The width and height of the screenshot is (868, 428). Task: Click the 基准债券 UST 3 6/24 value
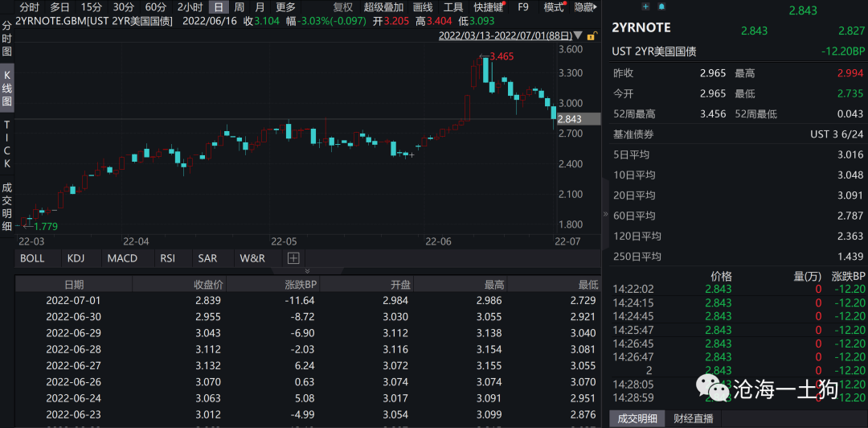click(x=837, y=134)
